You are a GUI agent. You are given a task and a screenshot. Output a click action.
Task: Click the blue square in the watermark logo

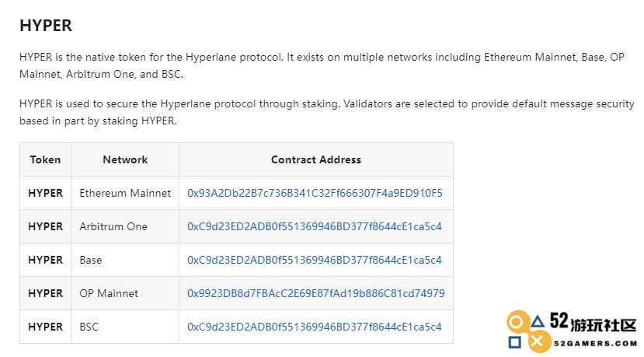[514, 341]
